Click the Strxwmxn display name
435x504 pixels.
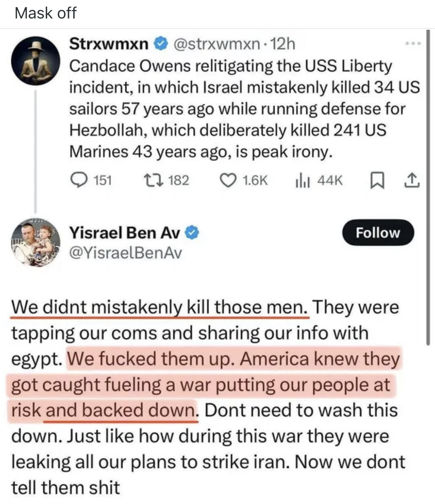tap(109, 44)
